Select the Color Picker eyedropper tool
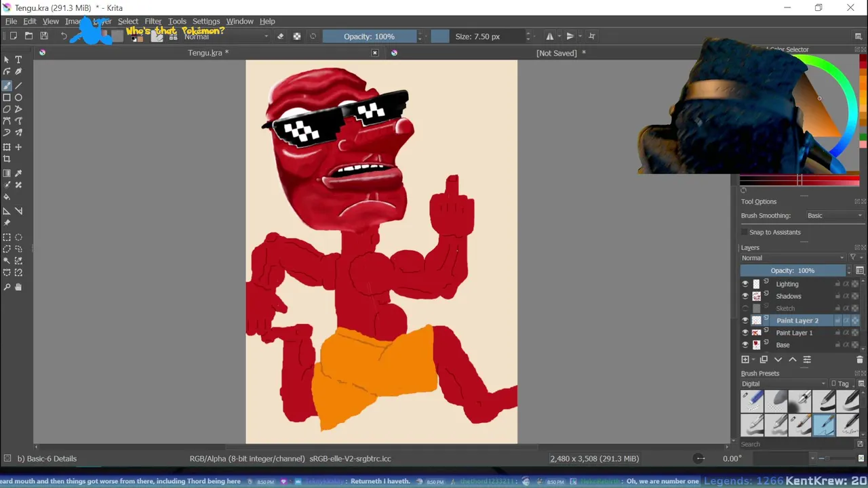 pos(18,174)
